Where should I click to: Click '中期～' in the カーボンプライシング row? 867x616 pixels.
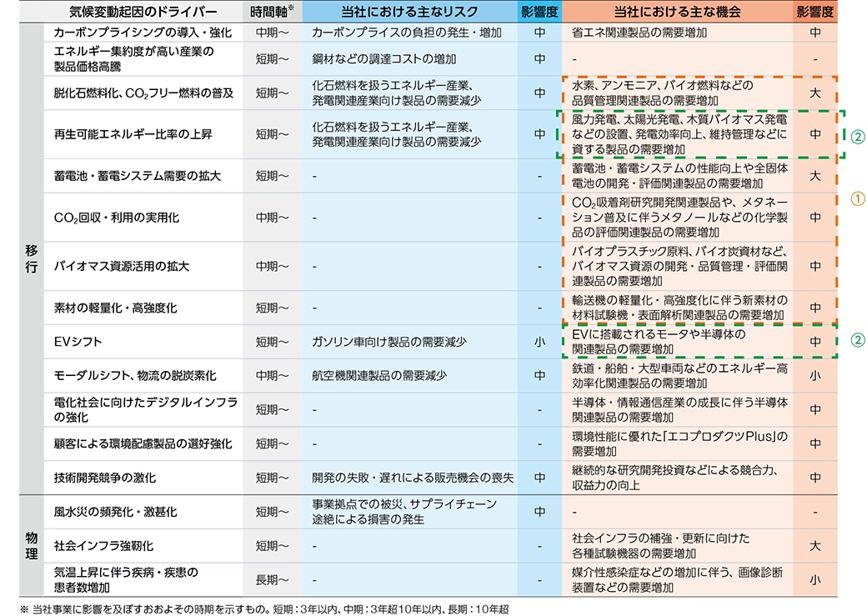point(272,33)
